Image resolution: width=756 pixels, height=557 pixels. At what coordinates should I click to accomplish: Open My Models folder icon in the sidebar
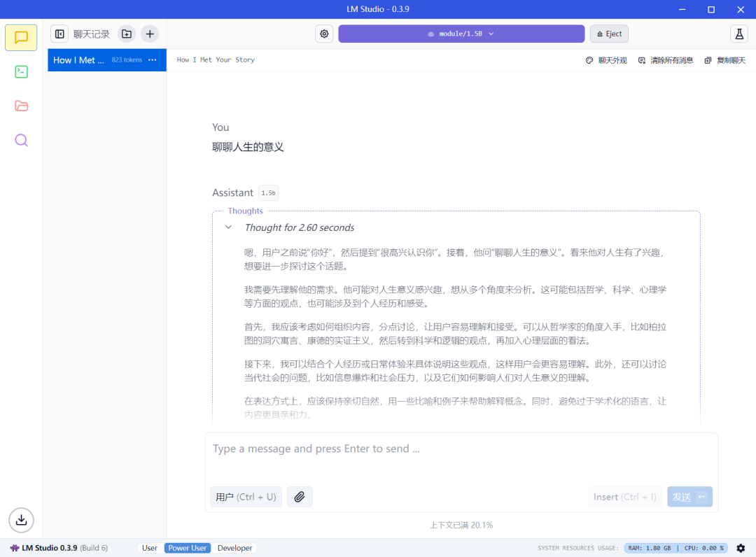21,106
